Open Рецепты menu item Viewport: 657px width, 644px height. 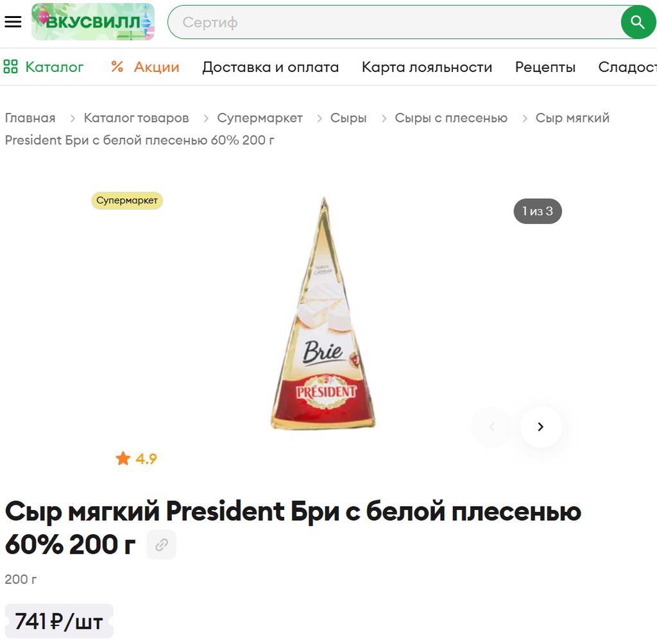click(x=545, y=67)
